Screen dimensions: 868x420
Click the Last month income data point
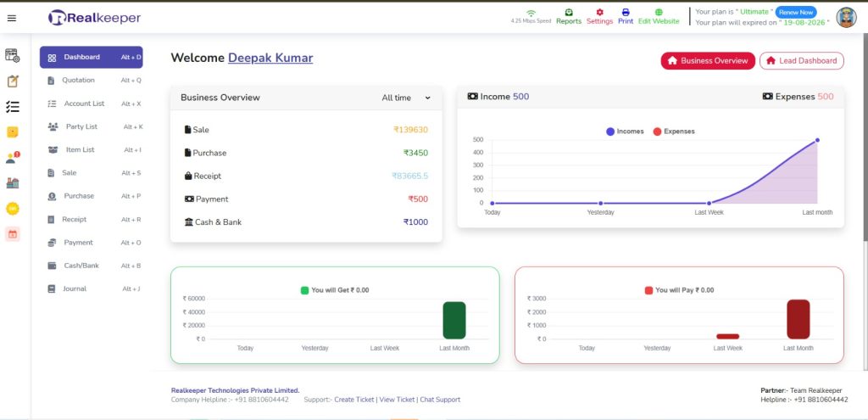pos(817,140)
